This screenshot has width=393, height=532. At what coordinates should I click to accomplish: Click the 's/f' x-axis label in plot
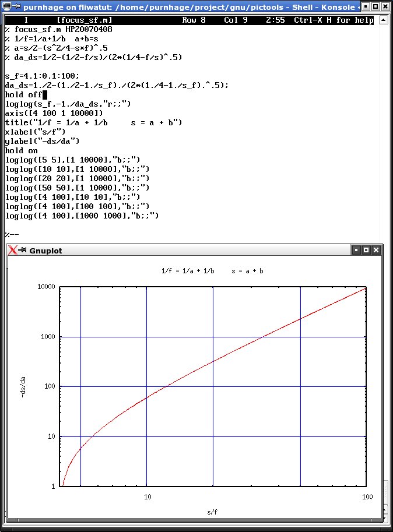pyautogui.click(x=212, y=512)
